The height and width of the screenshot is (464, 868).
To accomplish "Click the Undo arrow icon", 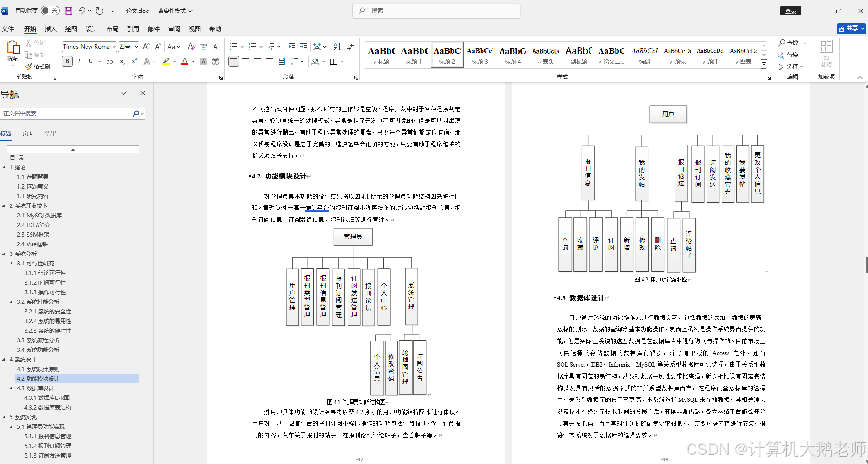I will point(82,11).
